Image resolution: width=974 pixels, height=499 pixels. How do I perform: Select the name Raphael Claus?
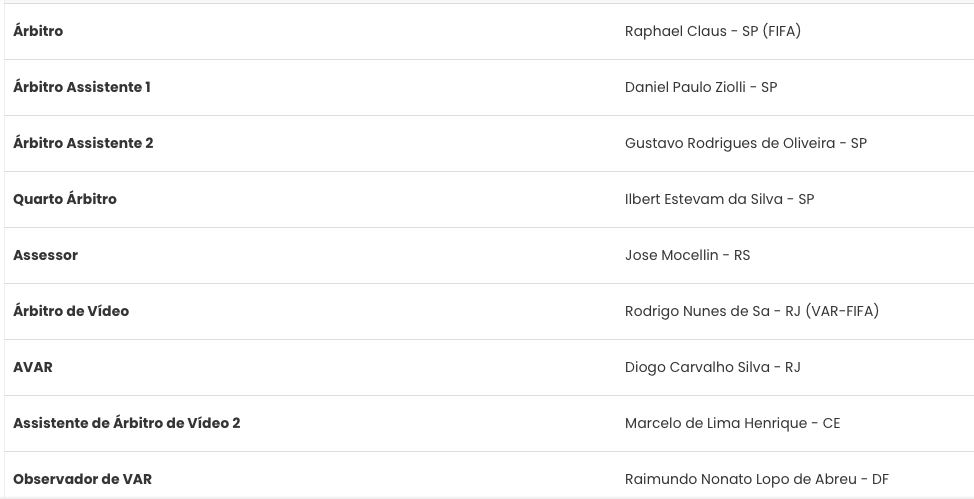point(676,31)
